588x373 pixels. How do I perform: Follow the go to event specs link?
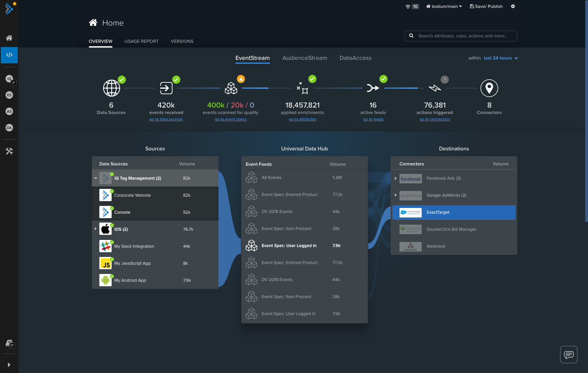coord(231,119)
